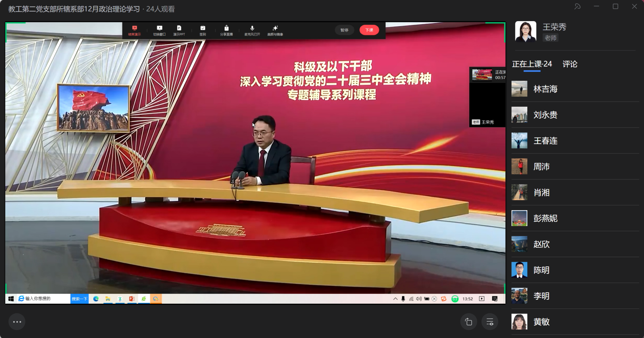Click the rotate screen icon at bottom right

point(469,322)
